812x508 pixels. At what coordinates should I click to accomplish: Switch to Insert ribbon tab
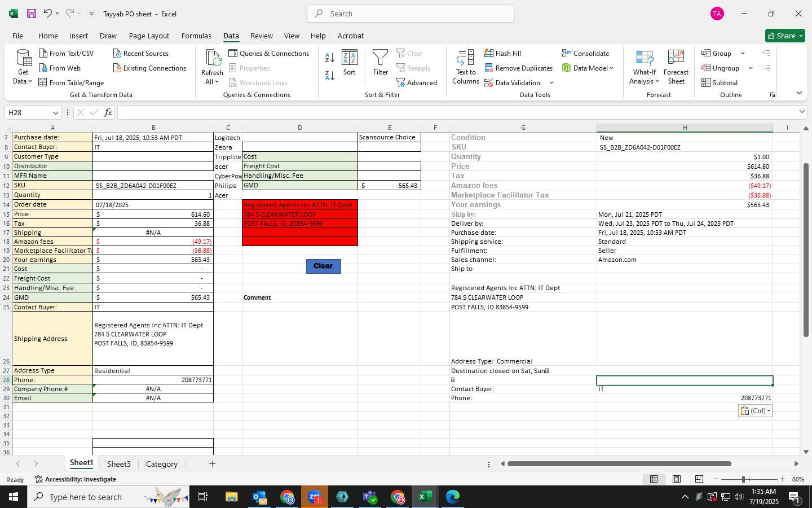click(79, 36)
